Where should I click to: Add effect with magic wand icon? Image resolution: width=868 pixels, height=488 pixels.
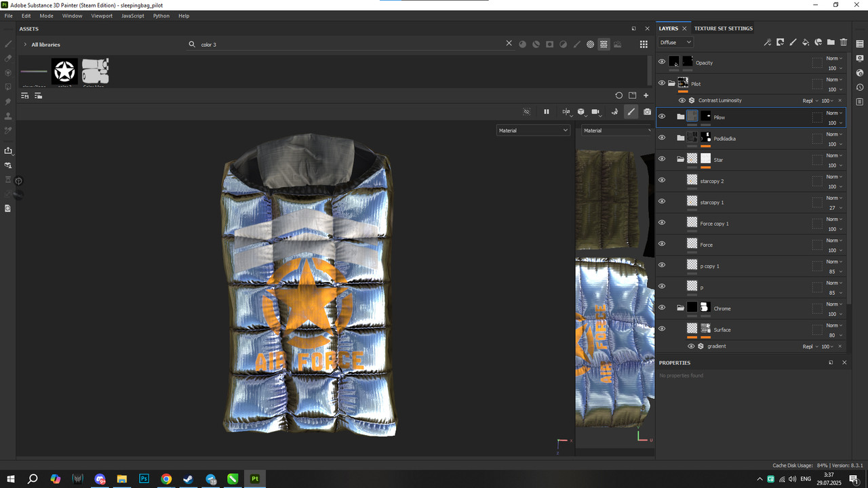click(767, 42)
